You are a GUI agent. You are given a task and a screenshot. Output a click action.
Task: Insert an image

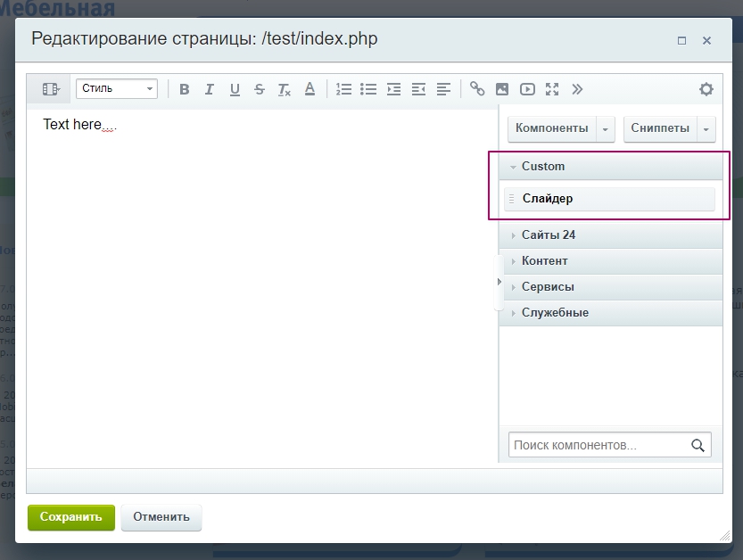click(x=502, y=89)
